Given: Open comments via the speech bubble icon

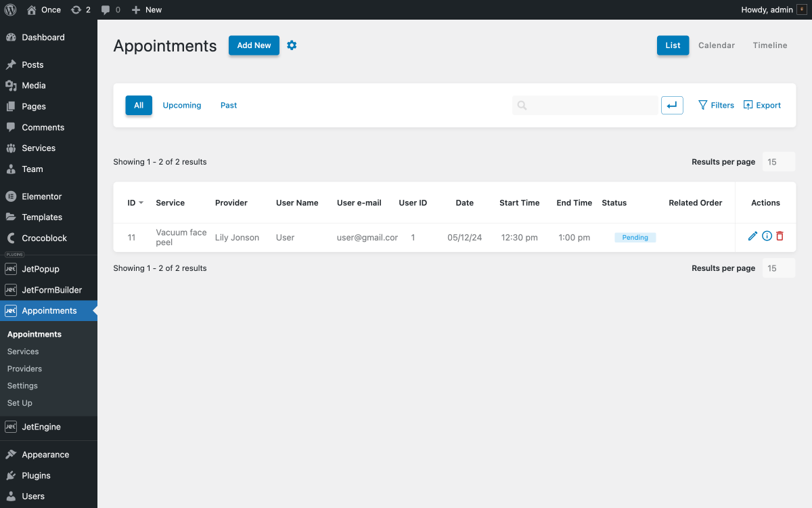Looking at the screenshot, I should [106, 9].
